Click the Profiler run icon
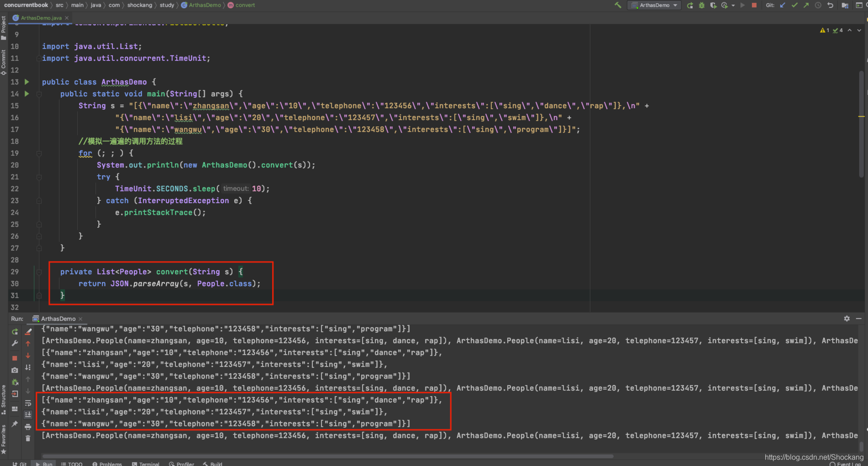868x466 pixels. [724, 5]
